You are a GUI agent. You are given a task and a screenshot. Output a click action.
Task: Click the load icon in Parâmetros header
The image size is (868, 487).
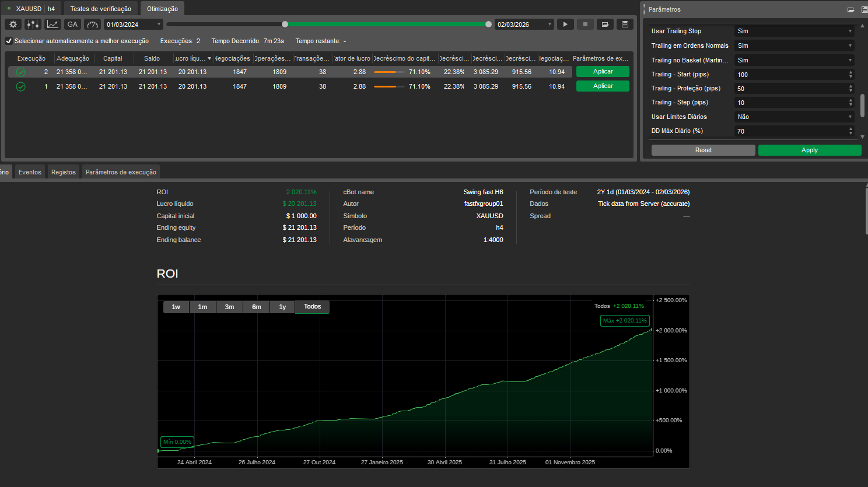point(850,10)
